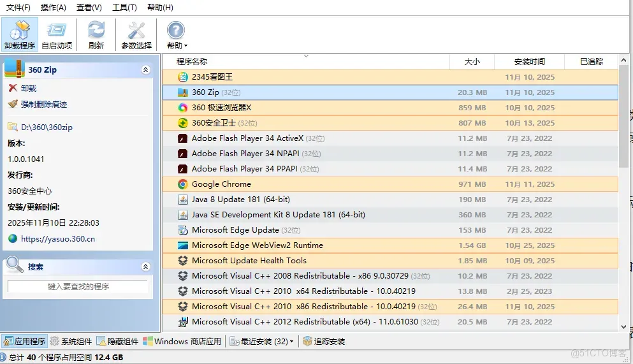The height and width of the screenshot is (364, 633).
Task: Click the 强制删除痕迹 broom icon
Action: (x=13, y=104)
